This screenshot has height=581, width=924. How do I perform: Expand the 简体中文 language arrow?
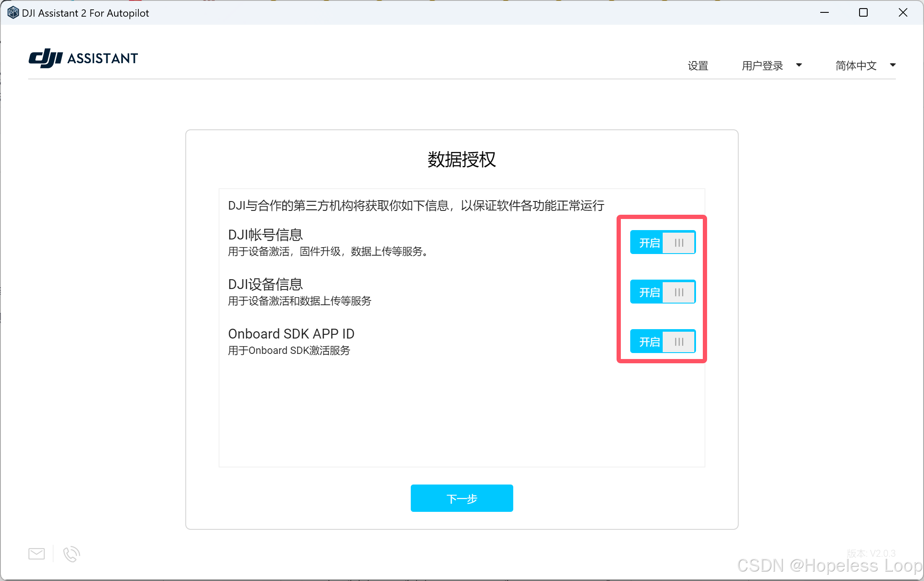893,65
